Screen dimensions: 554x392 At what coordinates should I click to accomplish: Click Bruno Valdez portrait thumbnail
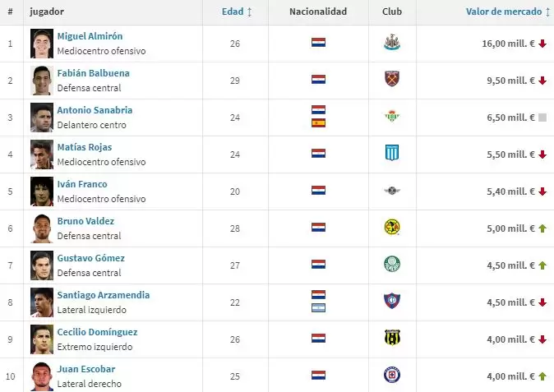click(x=42, y=228)
